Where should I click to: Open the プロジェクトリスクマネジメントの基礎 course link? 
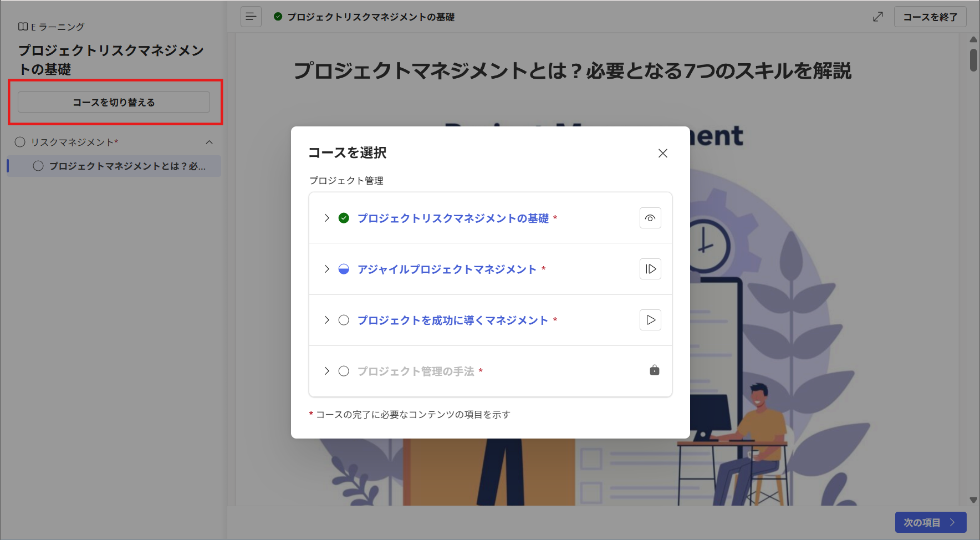(453, 218)
